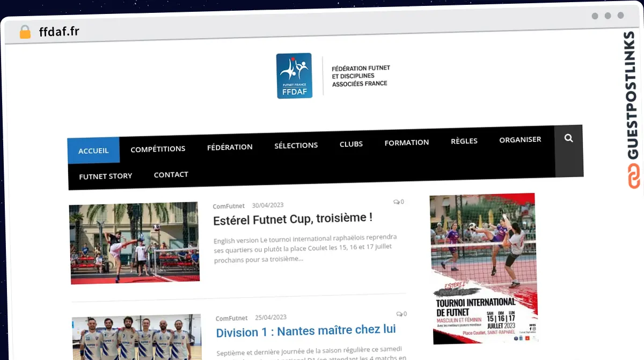Screen dimensions: 644x360
Task: Open the Fédération menu
Action: tap(230, 147)
